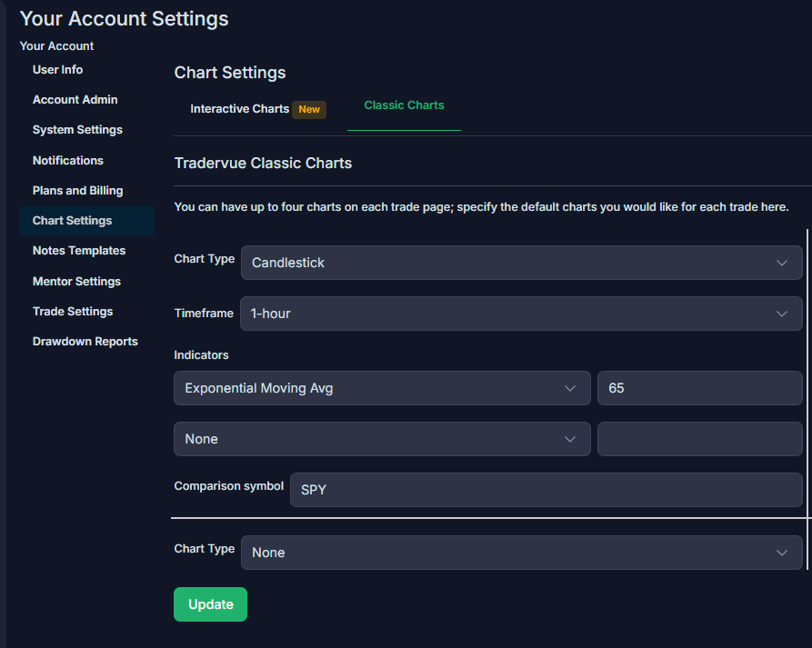Screen dimensions: 812x648
Task: Click the New badge beside Interactive Charts
Action: (x=309, y=109)
